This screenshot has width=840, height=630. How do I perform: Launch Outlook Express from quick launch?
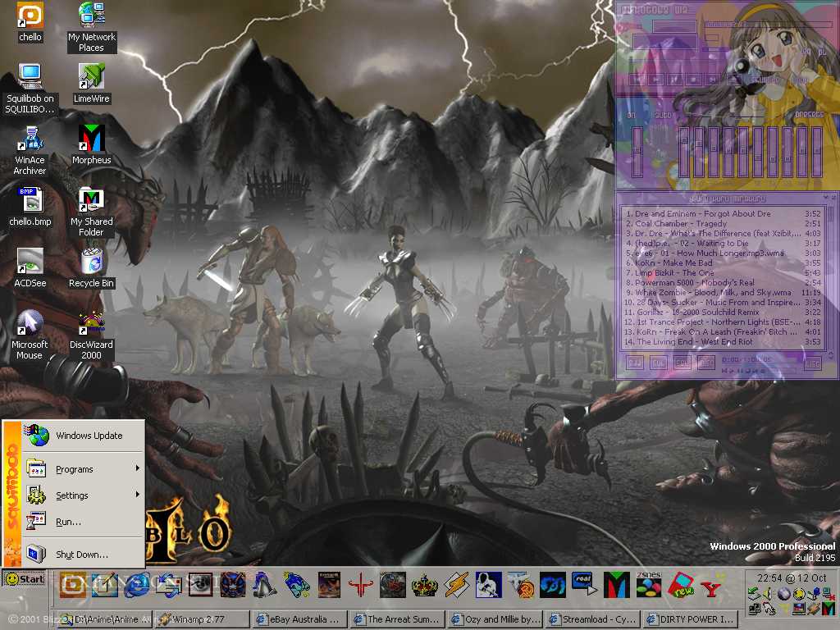pos(169,584)
